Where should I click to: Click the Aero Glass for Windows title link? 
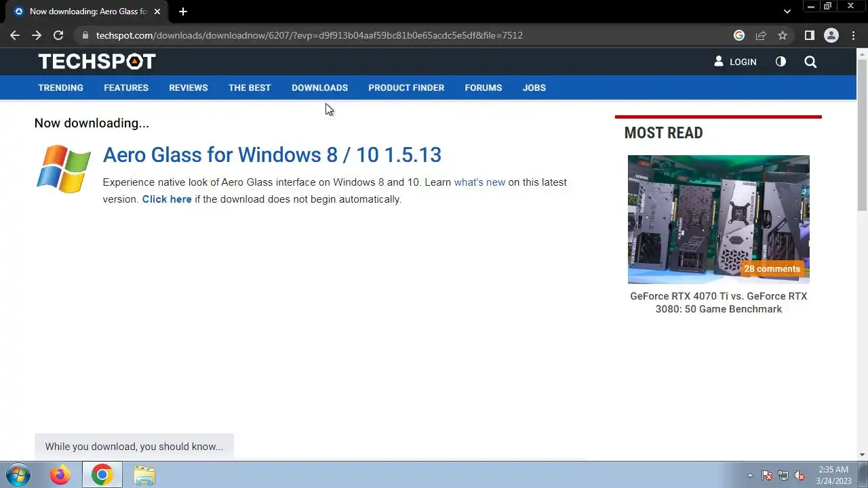click(272, 155)
